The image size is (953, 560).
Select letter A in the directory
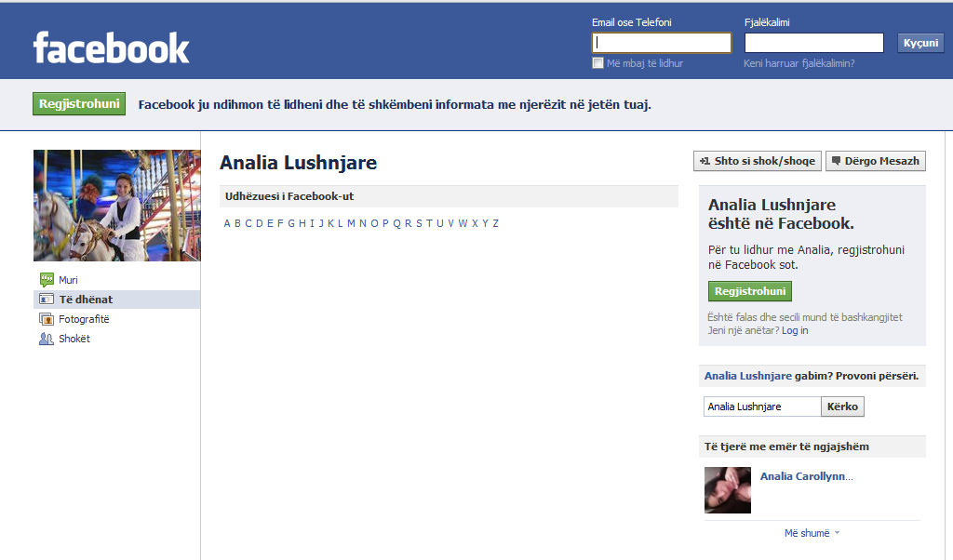click(227, 223)
